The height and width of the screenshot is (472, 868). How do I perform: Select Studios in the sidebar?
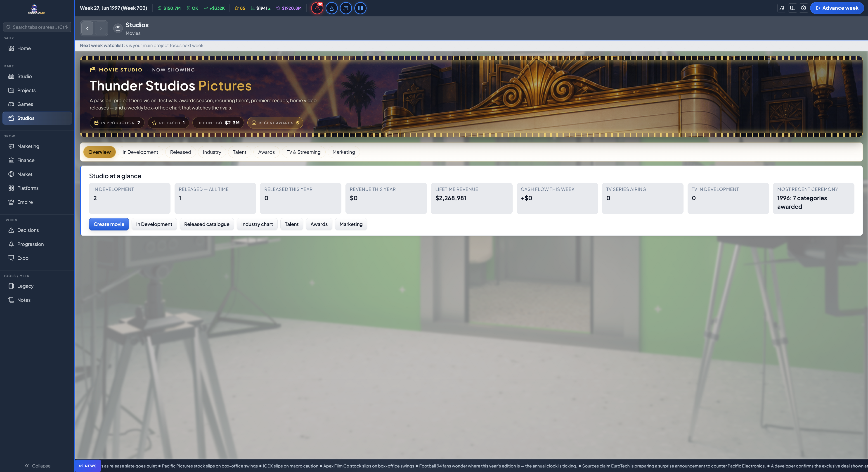pos(37,118)
